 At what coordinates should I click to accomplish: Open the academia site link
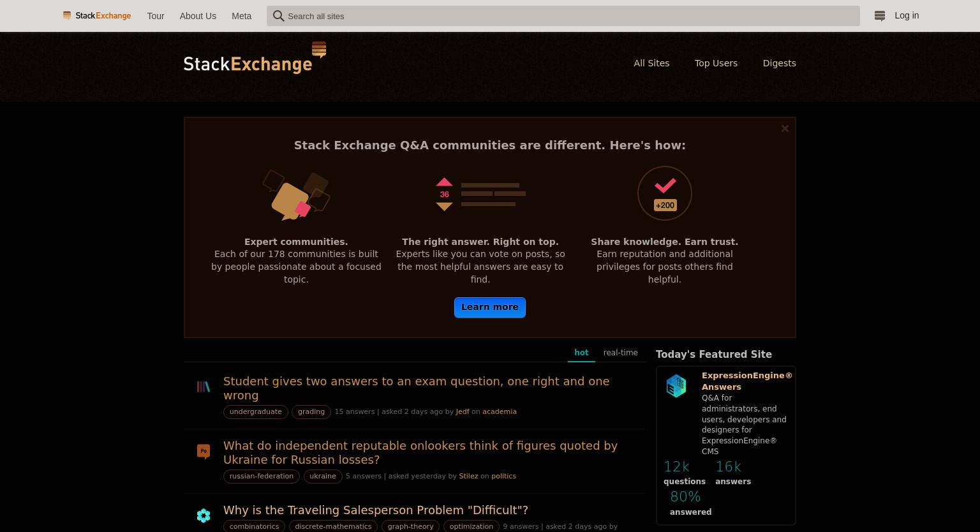coord(500,412)
